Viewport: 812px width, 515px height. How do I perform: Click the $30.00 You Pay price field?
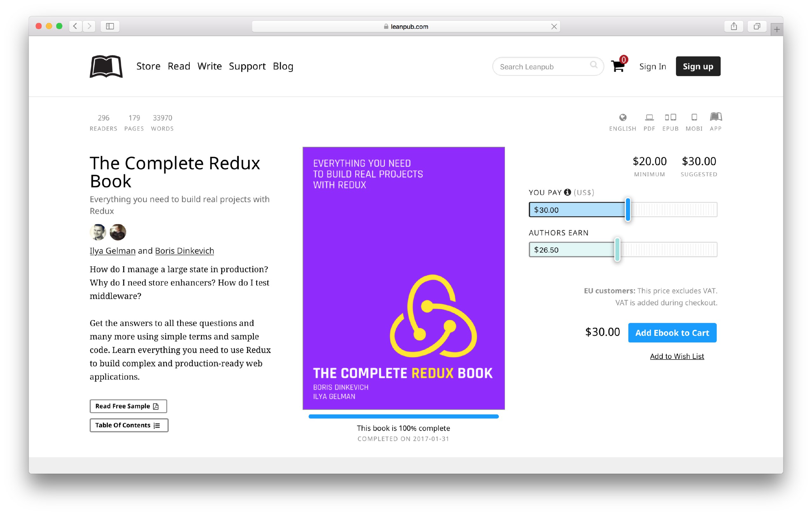pyautogui.click(x=577, y=210)
